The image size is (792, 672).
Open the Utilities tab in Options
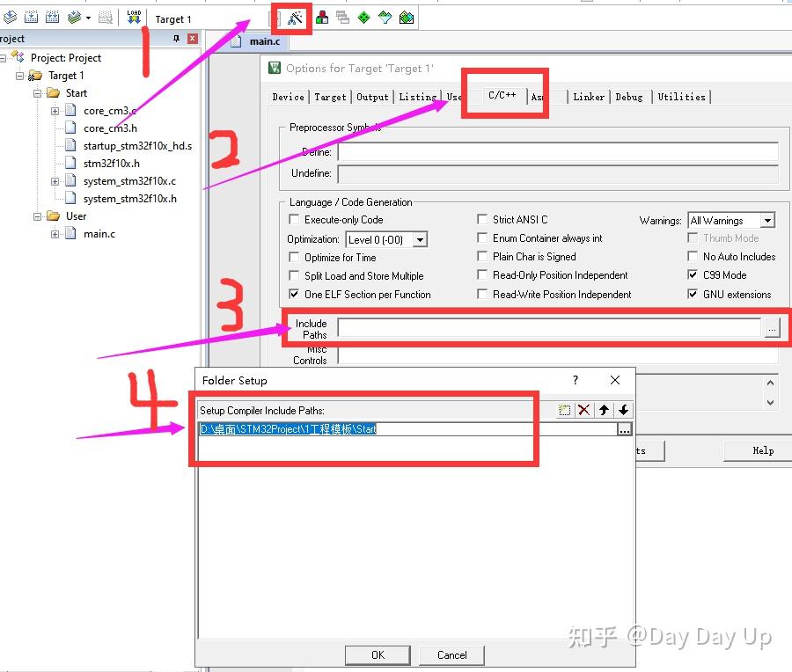[x=681, y=97]
